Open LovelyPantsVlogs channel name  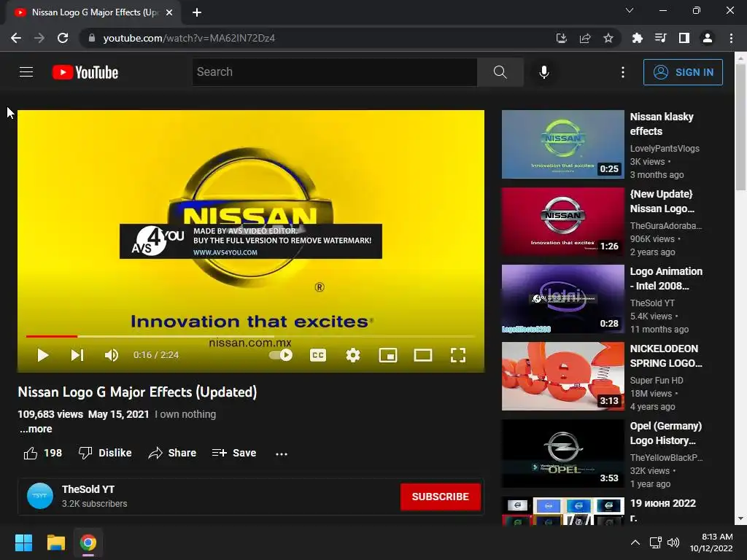(665, 149)
